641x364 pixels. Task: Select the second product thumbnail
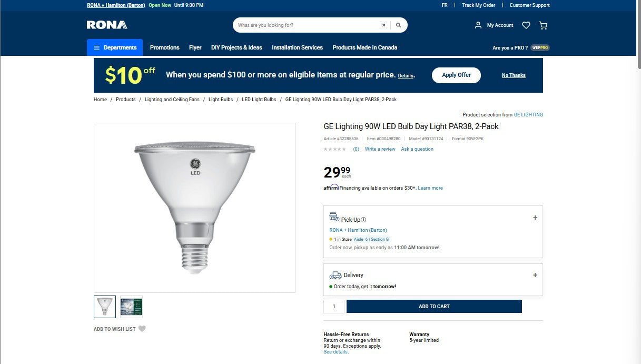tap(131, 306)
